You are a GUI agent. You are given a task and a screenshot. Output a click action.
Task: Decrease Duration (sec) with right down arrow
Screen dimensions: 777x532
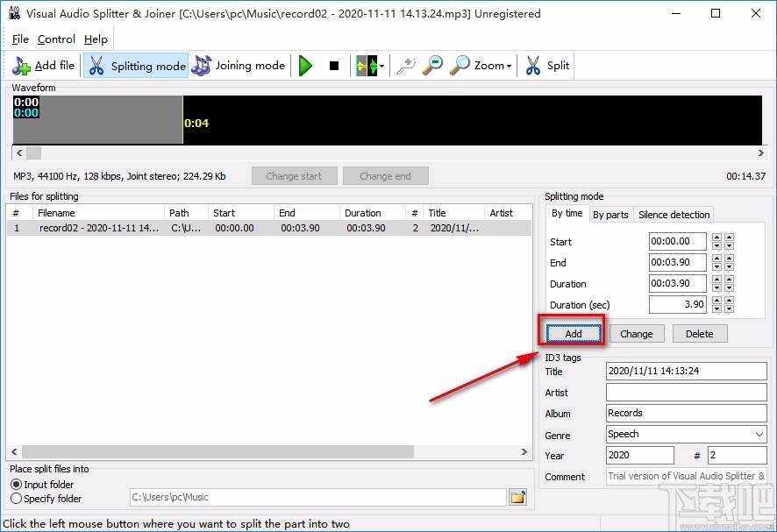729,309
